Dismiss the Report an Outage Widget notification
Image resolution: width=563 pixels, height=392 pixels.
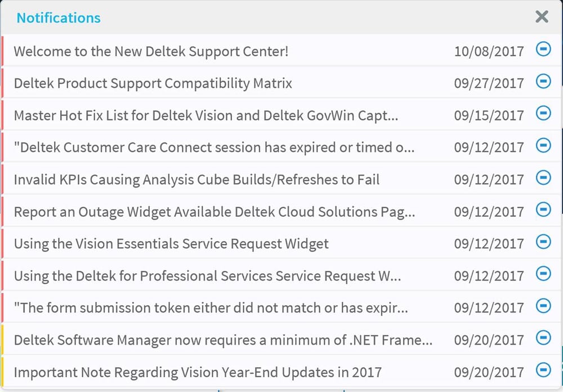tap(543, 210)
